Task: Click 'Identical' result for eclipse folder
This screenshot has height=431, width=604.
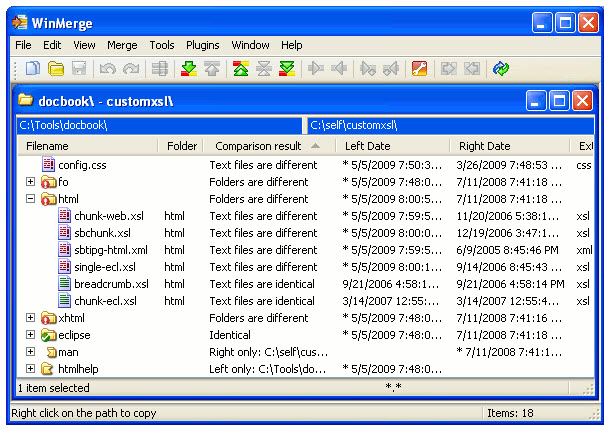Action: coord(230,335)
